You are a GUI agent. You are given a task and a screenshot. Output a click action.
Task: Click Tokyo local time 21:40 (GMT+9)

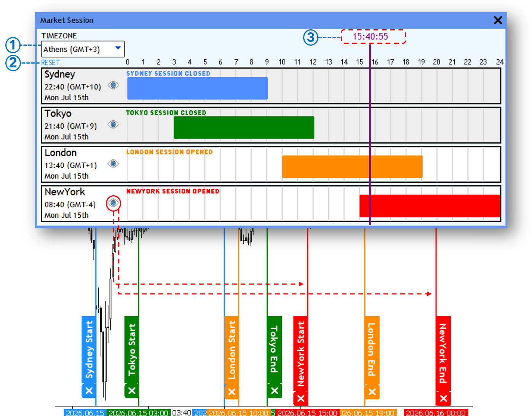(x=71, y=126)
